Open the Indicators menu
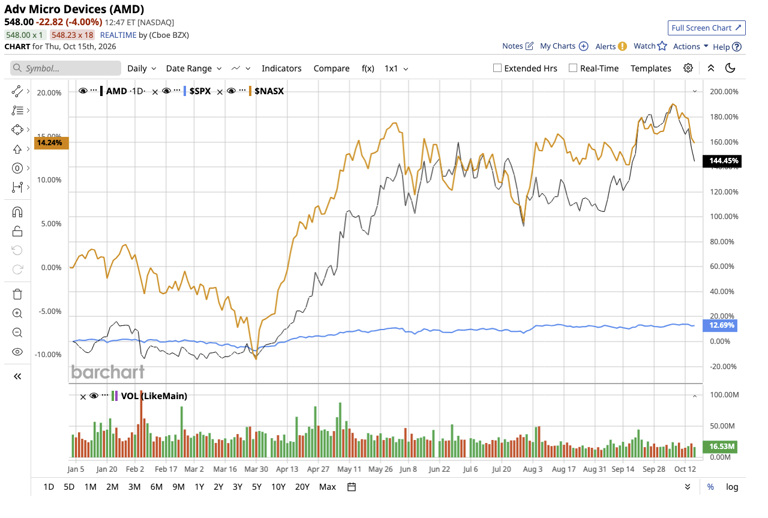Image resolution: width=768 pixels, height=518 pixels. pos(281,69)
